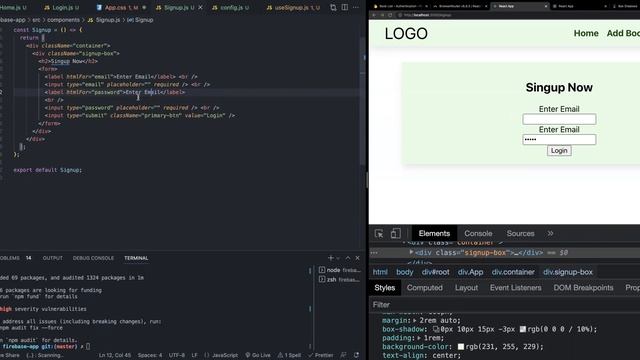Click the LOGO in the page header
640x360 pixels.
click(x=406, y=33)
